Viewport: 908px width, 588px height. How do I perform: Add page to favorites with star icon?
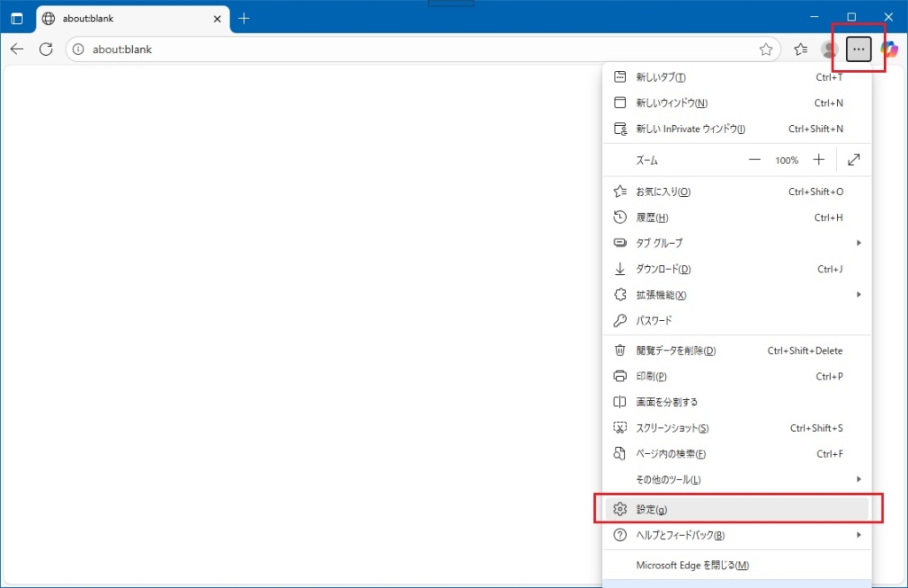(x=766, y=50)
